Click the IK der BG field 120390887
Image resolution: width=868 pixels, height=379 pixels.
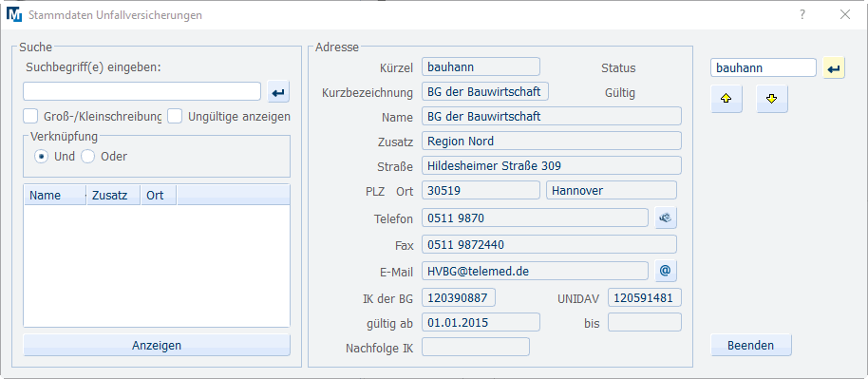(x=459, y=297)
